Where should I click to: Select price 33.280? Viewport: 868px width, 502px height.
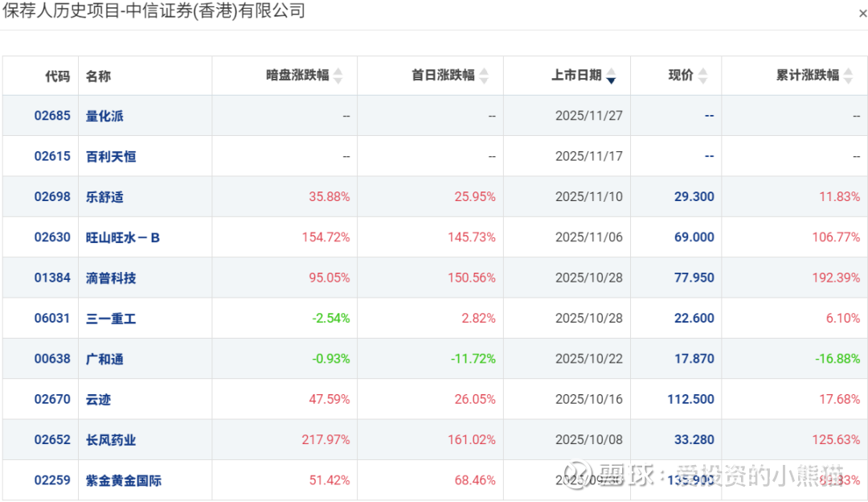click(694, 439)
